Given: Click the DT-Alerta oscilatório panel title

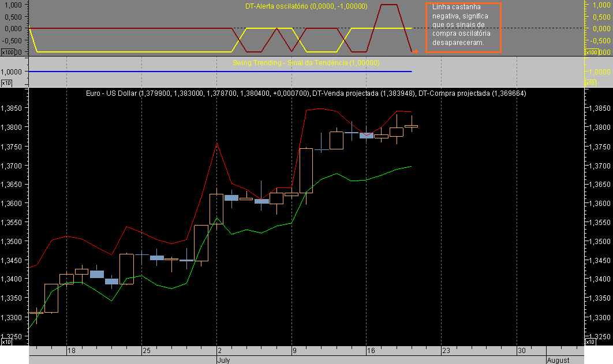Looking at the screenshot, I should click(306, 7).
